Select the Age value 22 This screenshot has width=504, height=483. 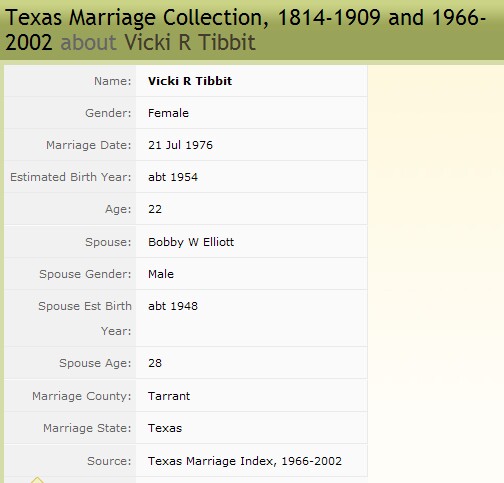[x=155, y=209]
